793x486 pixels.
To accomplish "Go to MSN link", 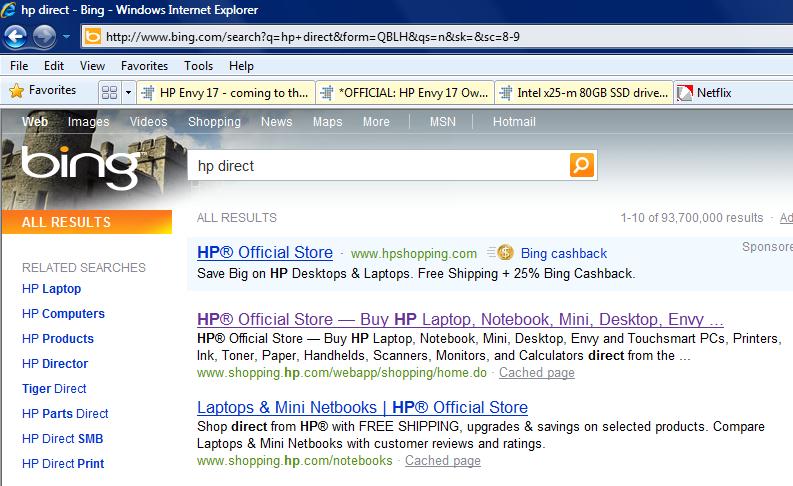I will (x=443, y=121).
